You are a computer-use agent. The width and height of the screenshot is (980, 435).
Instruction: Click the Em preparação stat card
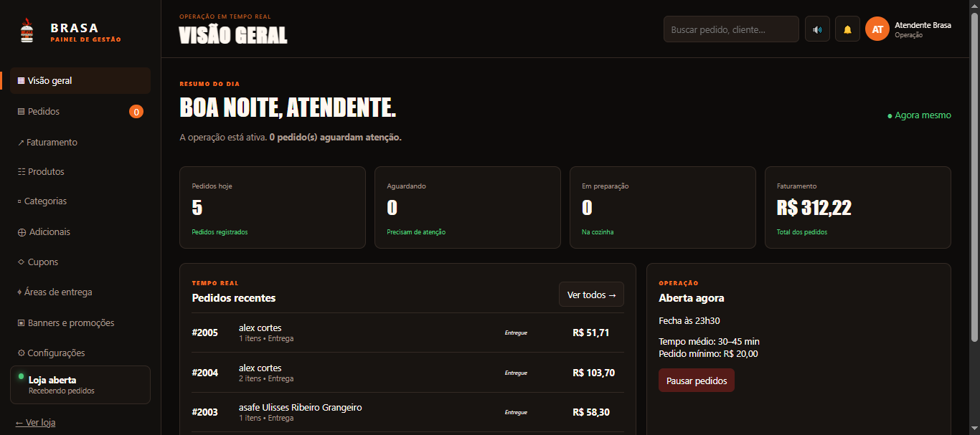click(x=663, y=208)
